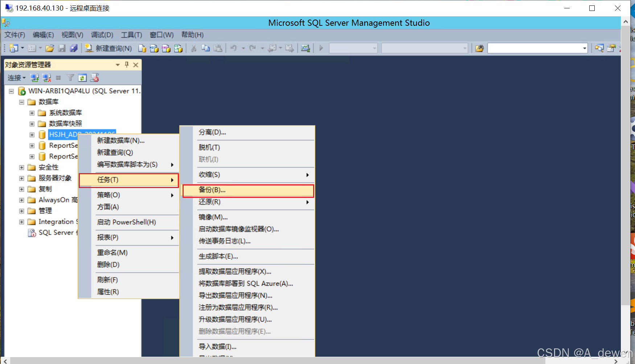Close the 对象资源管理器 panel

pyautogui.click(x=136, y=65)
